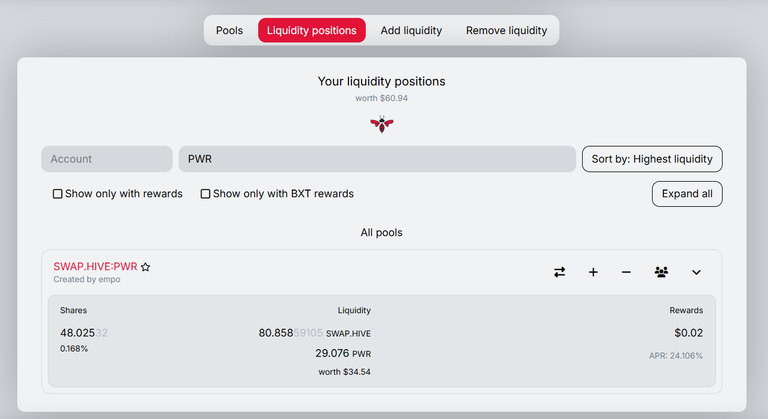
Task: Favorite the SWAP.HIVE:PWR pool with the star
Action: point(145,267)
